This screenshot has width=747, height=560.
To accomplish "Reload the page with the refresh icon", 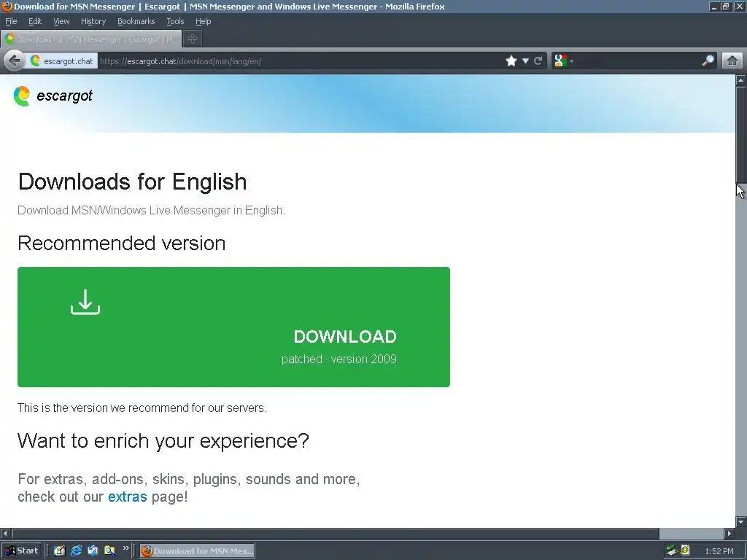I will [538, 61].
